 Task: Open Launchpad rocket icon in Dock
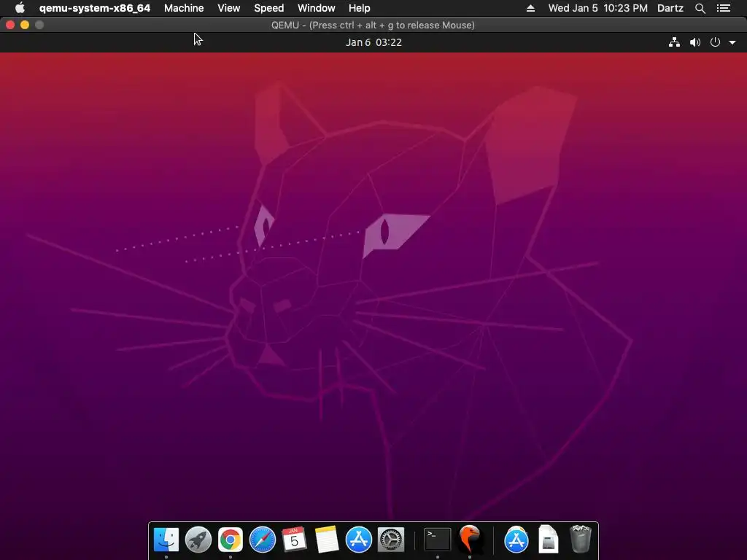(198, 540)
